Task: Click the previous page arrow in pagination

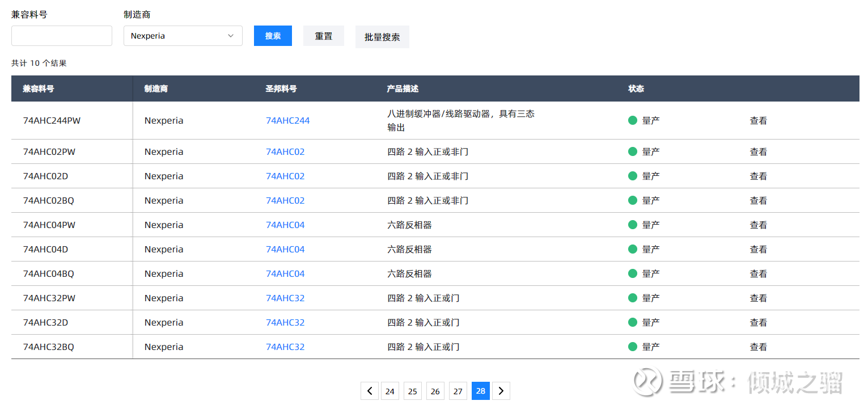Action: tap(370, 391)
